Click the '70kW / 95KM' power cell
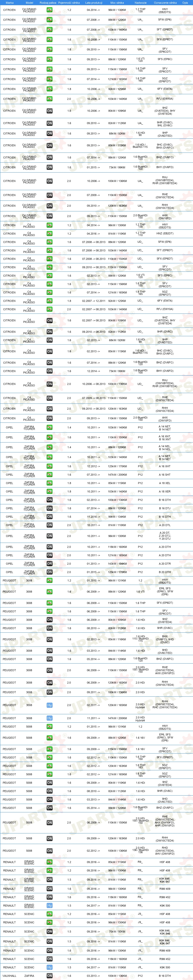Viewport: 193px width, 980px height. (117, 932)
